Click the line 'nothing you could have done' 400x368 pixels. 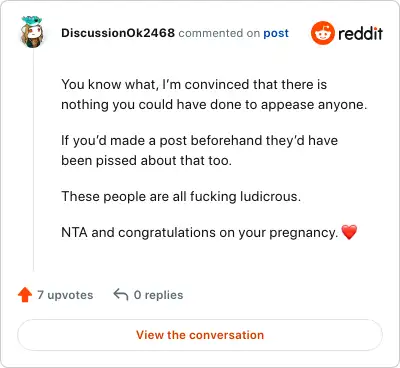pos(214,105)
